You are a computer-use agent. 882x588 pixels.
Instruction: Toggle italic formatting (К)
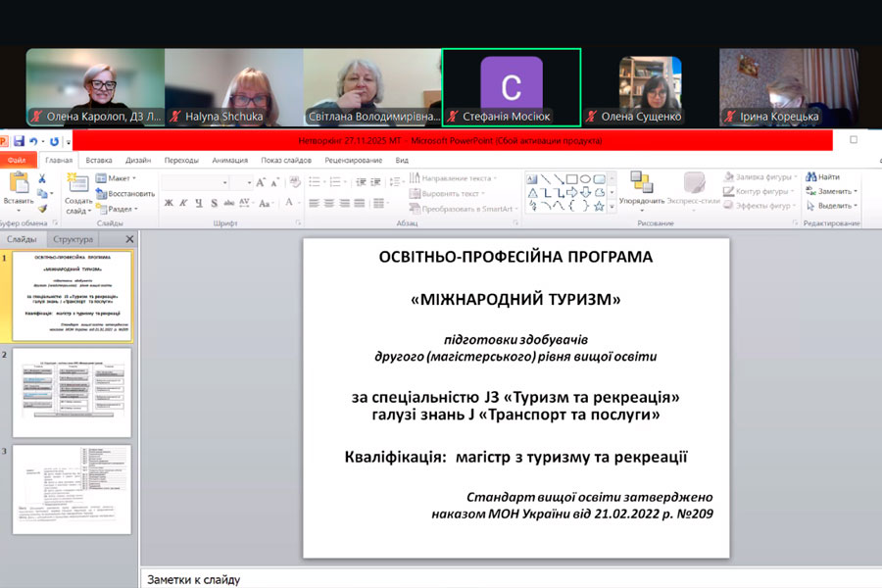click(x=183, y=203)
